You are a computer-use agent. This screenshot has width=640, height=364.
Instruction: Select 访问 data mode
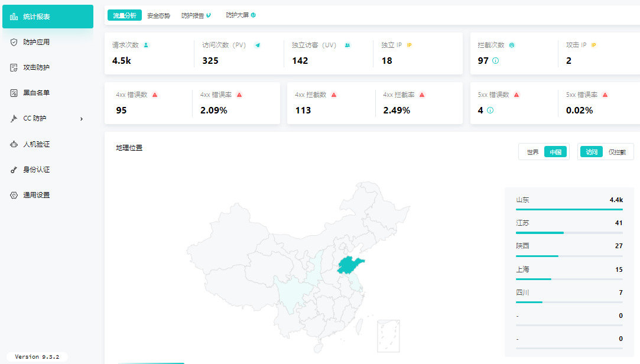tap(592, 152)
